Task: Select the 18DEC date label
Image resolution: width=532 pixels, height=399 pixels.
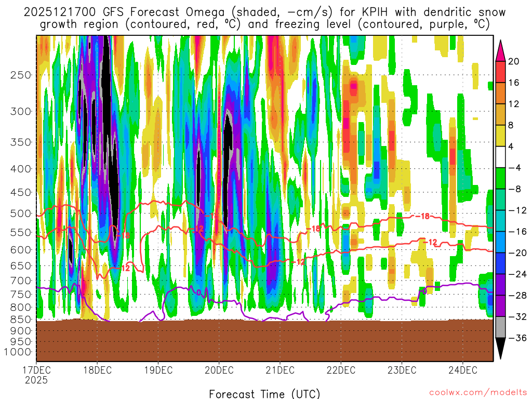Action: click(x=97, y=370)
